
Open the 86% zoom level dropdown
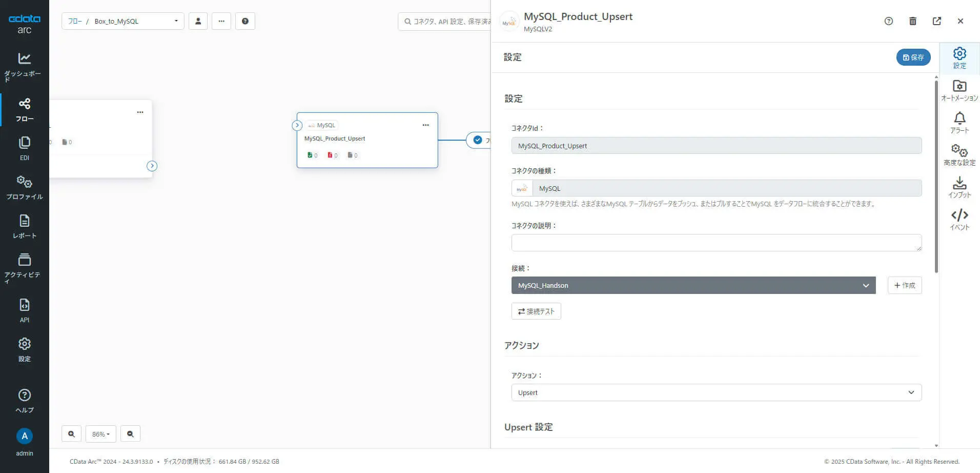(x=100, y=434)
